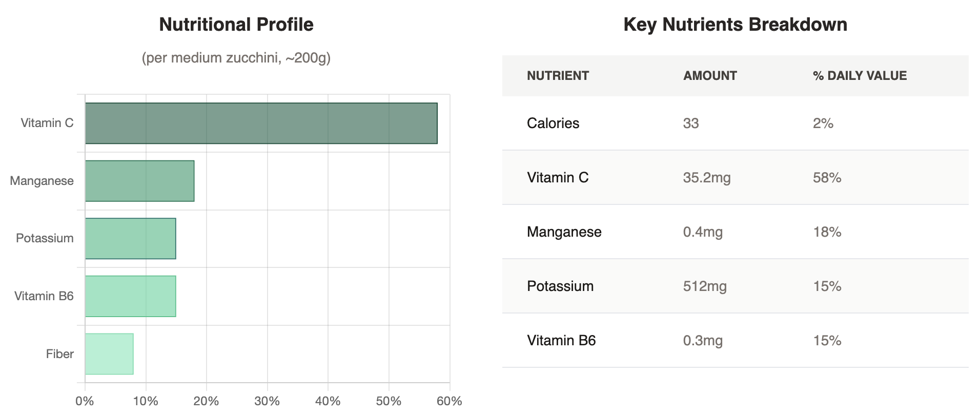Viewport: 980px width, 417px height.
Task: Click the per medium zucchini subtitle
Action: [236, 58]
